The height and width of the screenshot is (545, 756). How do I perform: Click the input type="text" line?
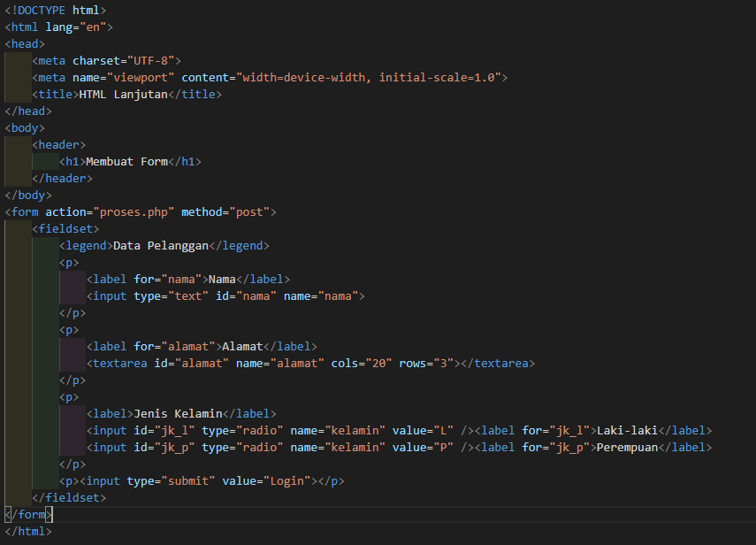point(225,296)
